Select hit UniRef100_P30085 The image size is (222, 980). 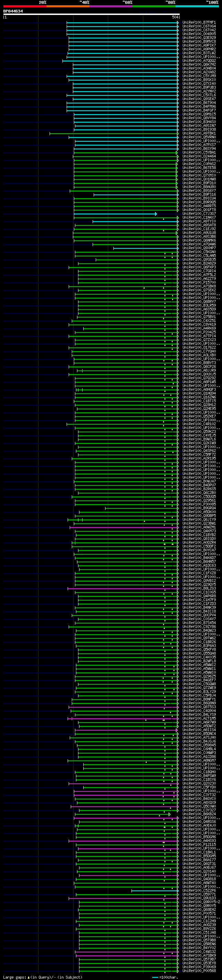click(x=199, y=504)
